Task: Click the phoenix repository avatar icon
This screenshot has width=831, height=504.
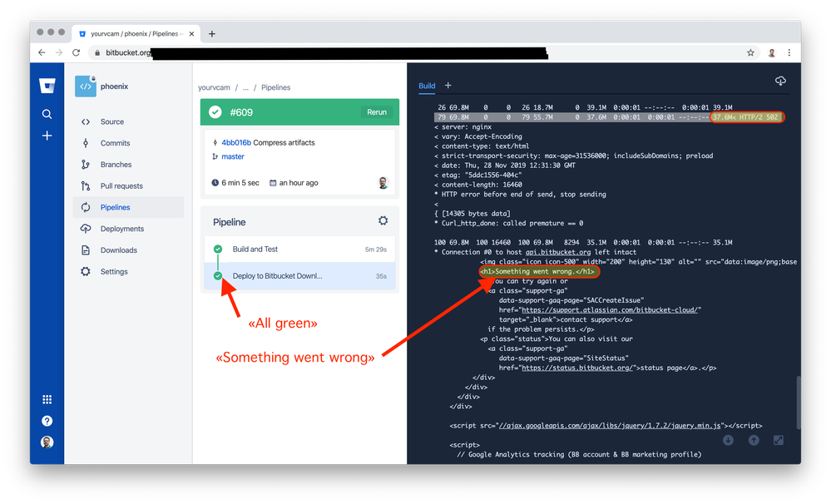Action: [86, 86]
